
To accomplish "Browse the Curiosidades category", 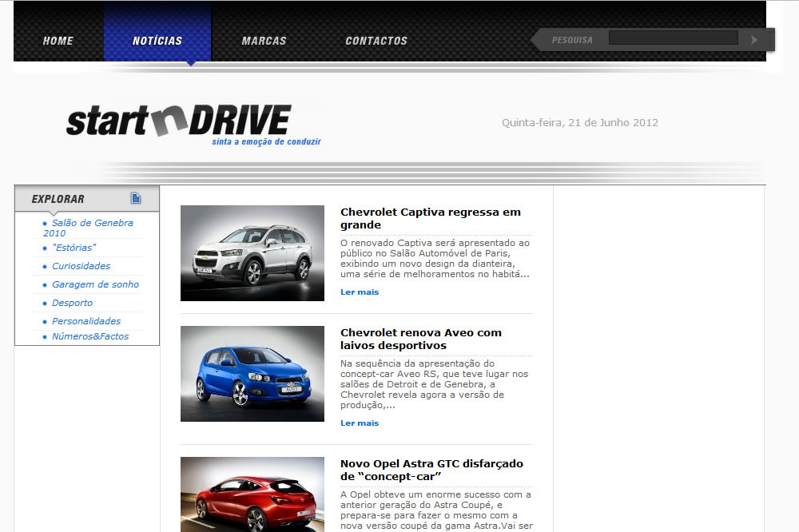I will 81,266.
